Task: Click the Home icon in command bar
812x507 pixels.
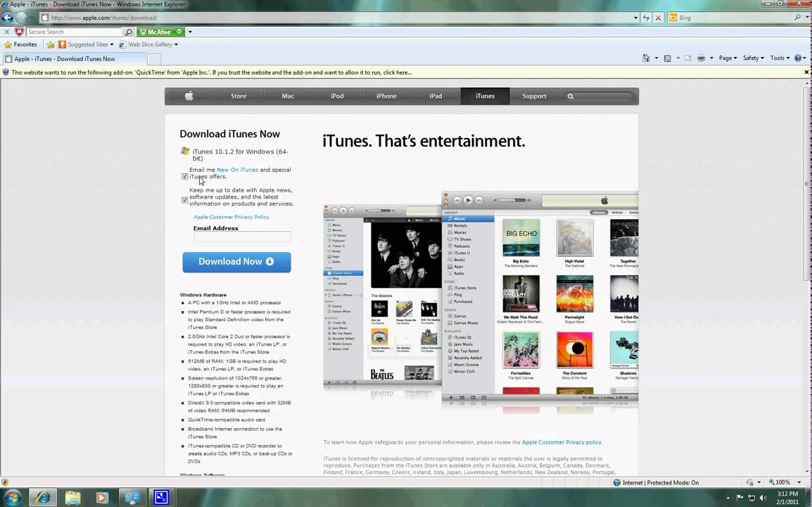Action: [x=646, y=58]
